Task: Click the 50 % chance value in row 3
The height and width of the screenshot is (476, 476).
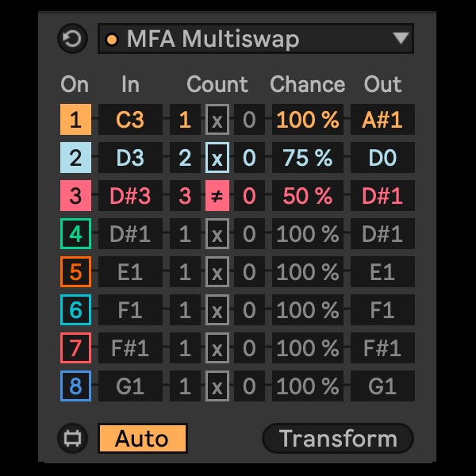Action: pos(307,196)
